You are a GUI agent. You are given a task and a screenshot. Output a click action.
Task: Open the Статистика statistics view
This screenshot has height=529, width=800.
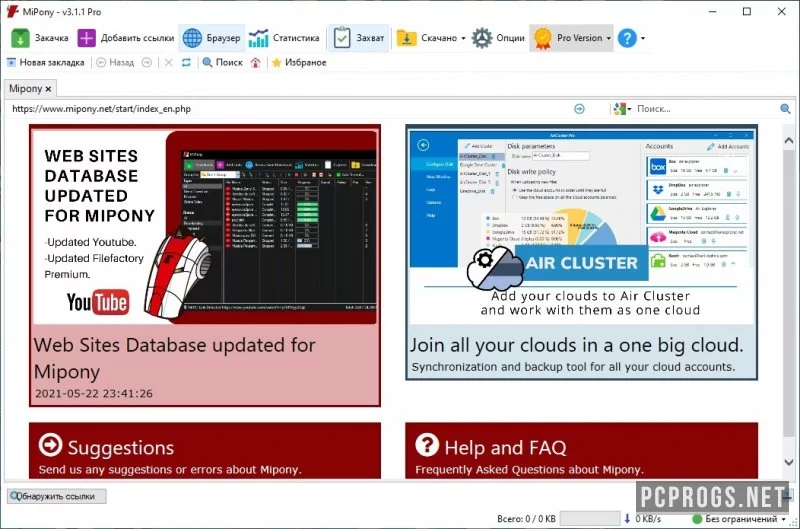tap(284, 38)
